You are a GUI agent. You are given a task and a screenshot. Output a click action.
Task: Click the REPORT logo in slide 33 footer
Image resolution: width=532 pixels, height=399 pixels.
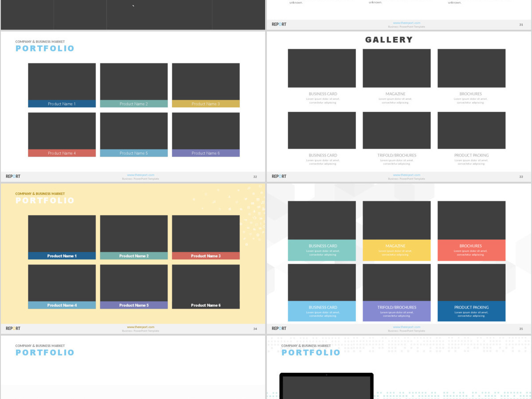tap(279, 176)
